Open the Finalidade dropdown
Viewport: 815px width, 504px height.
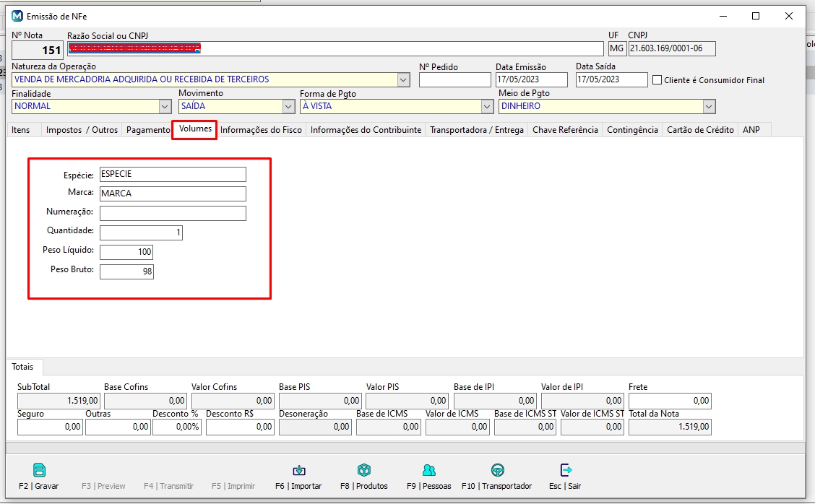[x=165, y=106]
